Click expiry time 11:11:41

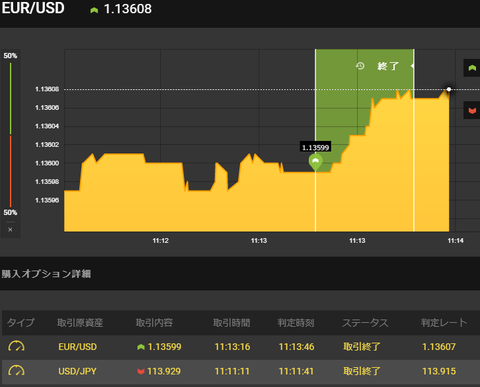pyautogui.click(x=296, y=371)
